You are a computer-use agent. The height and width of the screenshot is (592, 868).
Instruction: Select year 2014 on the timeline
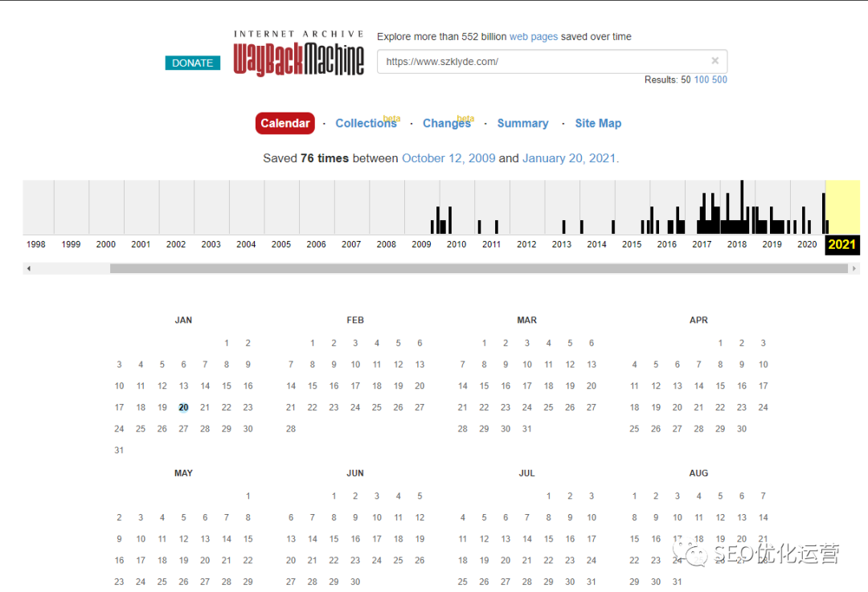coord(596,244)
